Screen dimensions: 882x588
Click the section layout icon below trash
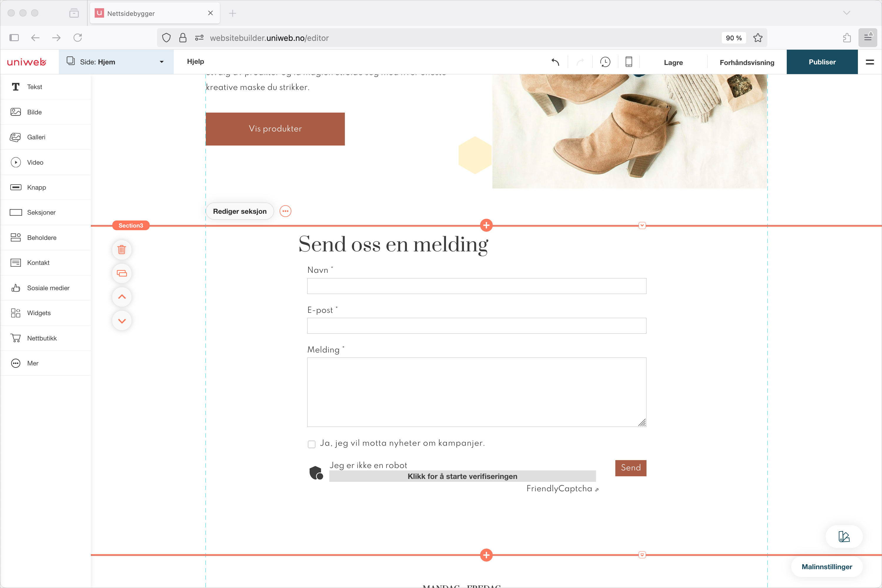[x=122, y=273]
